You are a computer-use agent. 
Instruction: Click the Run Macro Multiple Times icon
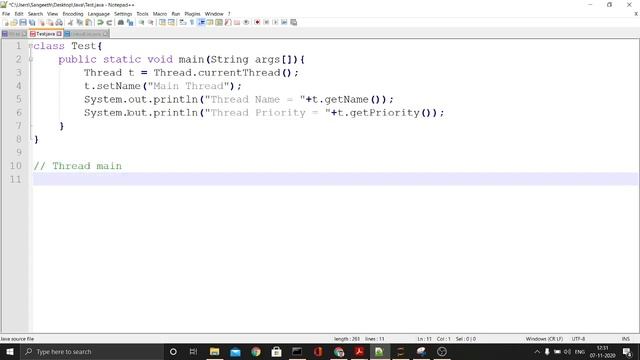click(x=284, y=22)
